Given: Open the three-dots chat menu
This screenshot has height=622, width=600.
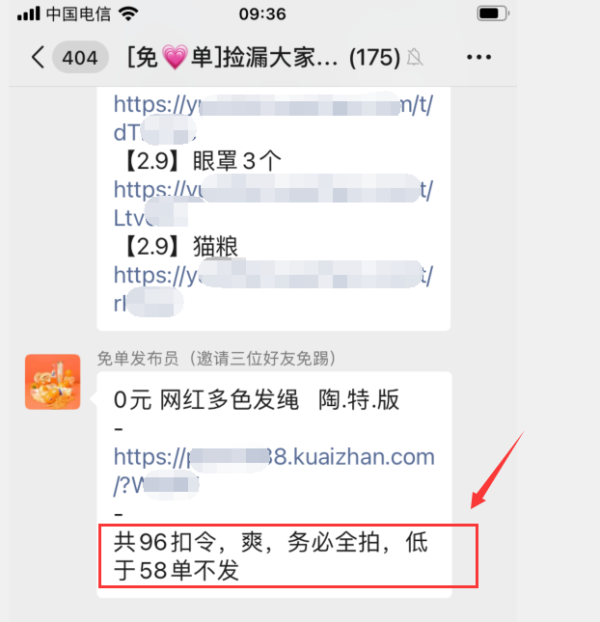Looking at the screenshot, I should 479,58.
